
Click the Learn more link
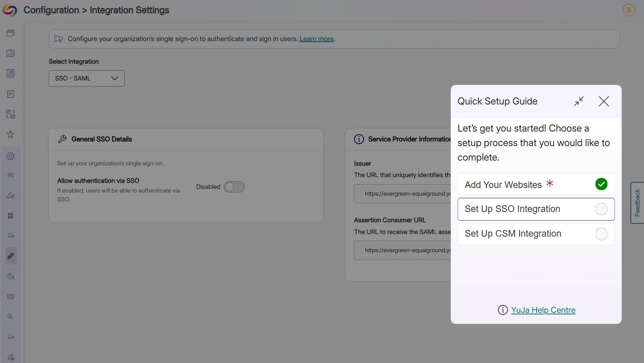[316, 39]
